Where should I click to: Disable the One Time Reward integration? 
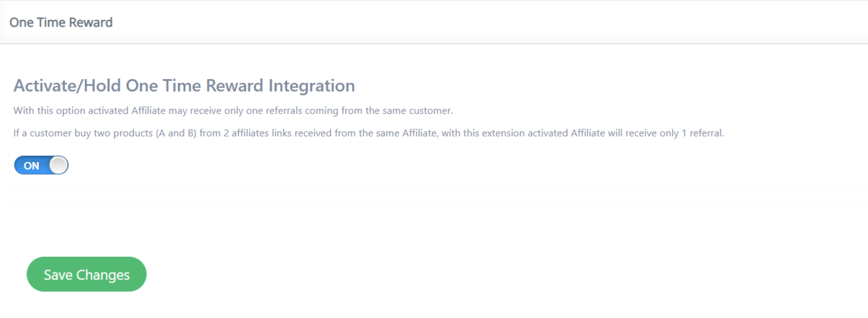click(x=41, y=165)
